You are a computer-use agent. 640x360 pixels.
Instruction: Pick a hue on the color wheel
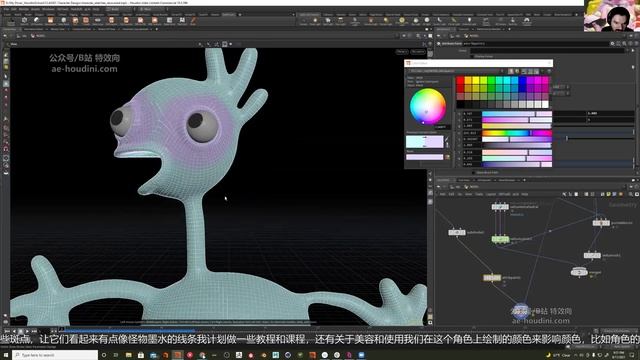pos(427,106)
